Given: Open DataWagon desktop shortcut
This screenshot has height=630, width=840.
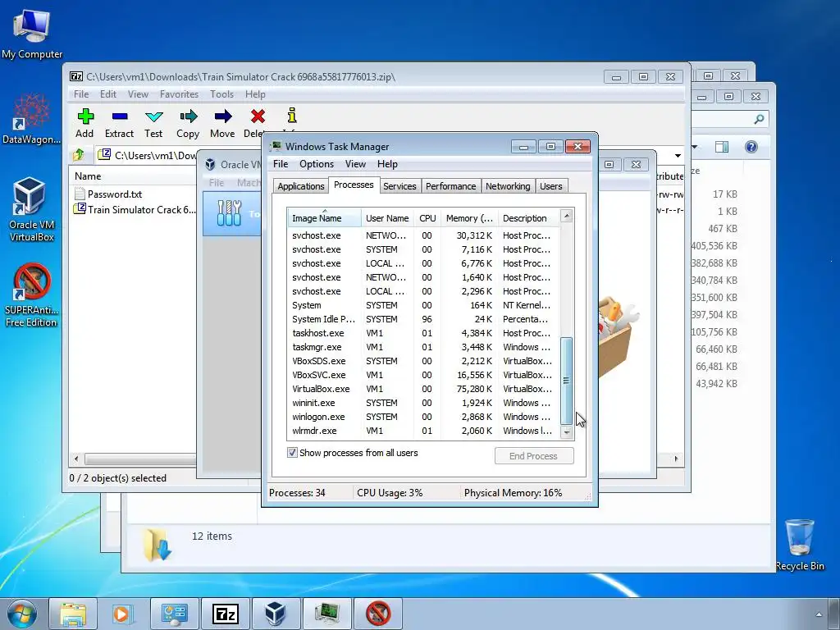Looking at the screenshot, I should (x=32, y=119).
